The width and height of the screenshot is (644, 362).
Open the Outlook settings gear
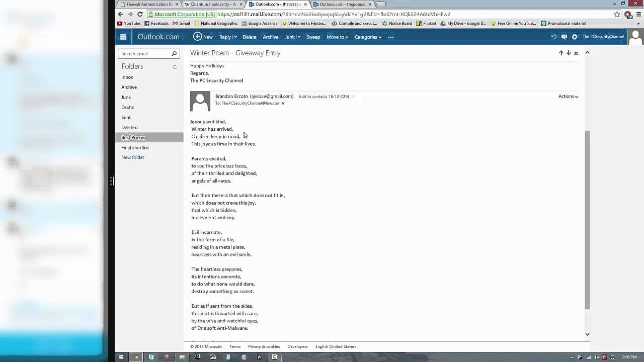[x=575, y=37]
